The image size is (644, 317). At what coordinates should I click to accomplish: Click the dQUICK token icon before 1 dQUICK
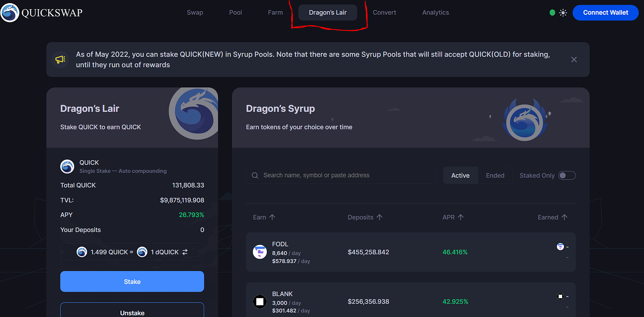(x=142, y=252)
